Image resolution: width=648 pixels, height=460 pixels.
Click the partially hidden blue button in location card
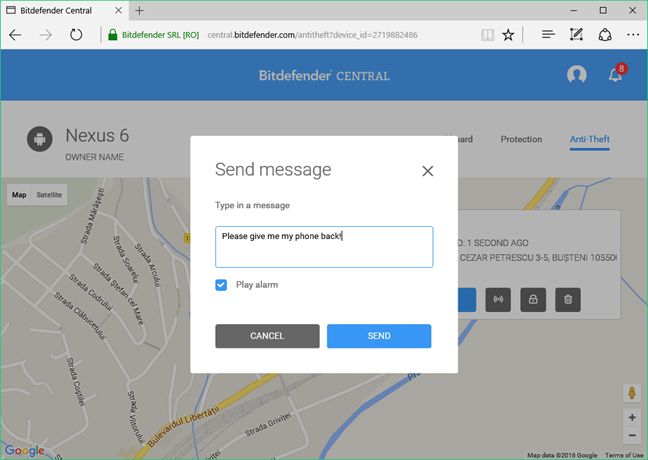pyautogui.click(x=467, y=300)
